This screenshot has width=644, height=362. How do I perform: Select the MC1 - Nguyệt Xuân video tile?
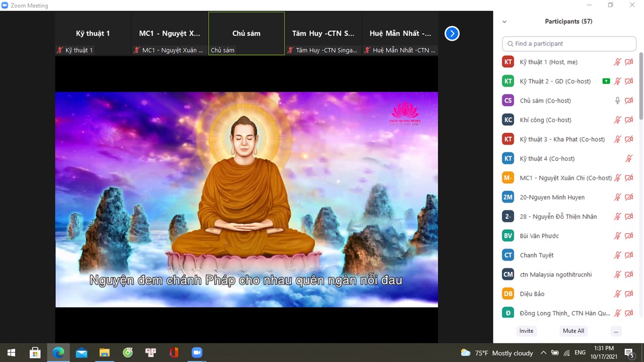pos(170,34)
